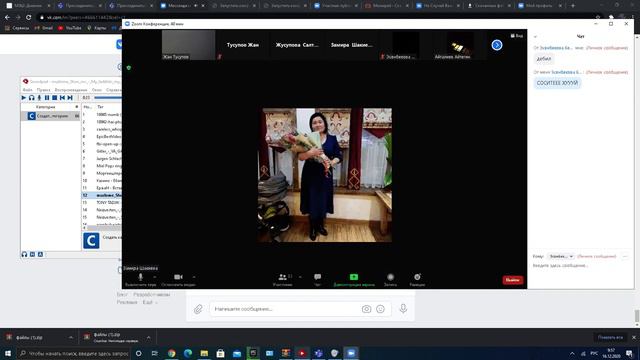Go back in the browser
Viewport: 640px width, 360px height.
click(7, 18)
